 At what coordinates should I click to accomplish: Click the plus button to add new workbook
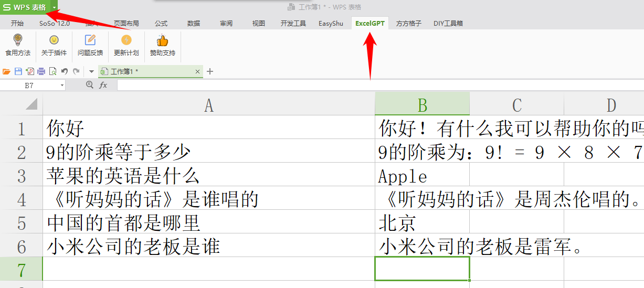point(210,71)
